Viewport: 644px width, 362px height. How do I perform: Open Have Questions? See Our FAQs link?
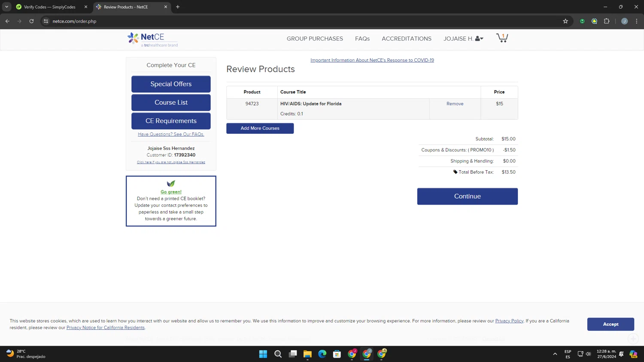[x=171, y=134]
